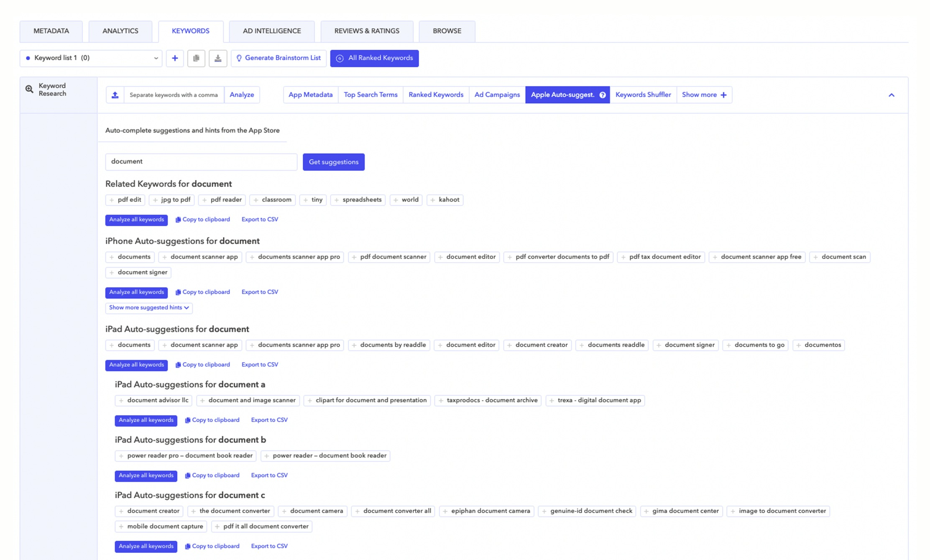The width and height of the screenshot is (930, 560).
Task: Click the Keyword Research magnifier icon
Action: (x=29, y=89)
